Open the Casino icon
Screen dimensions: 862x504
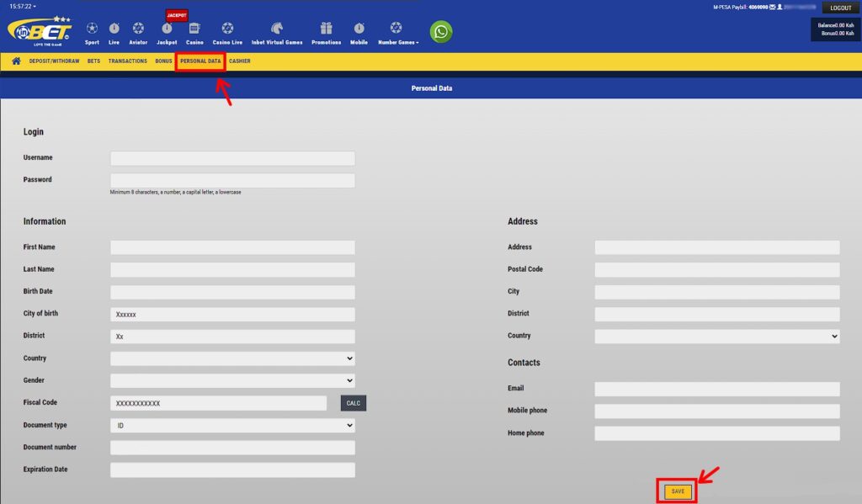[194, 28]
